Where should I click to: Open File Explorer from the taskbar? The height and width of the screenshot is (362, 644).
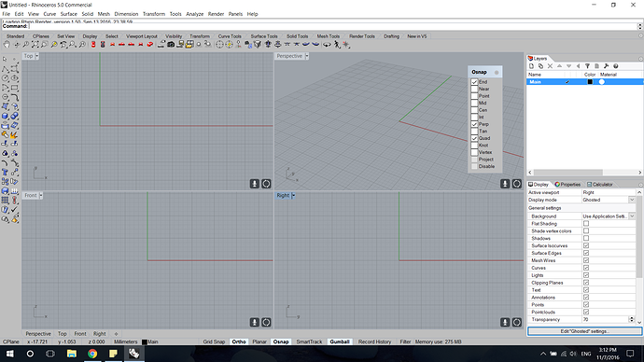[x=72, y=354]
